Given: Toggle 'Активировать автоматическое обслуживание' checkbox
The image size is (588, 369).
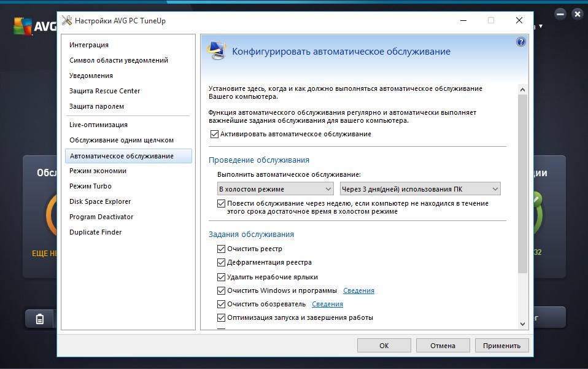Looking at the screenshot, I should coord(214,134).
